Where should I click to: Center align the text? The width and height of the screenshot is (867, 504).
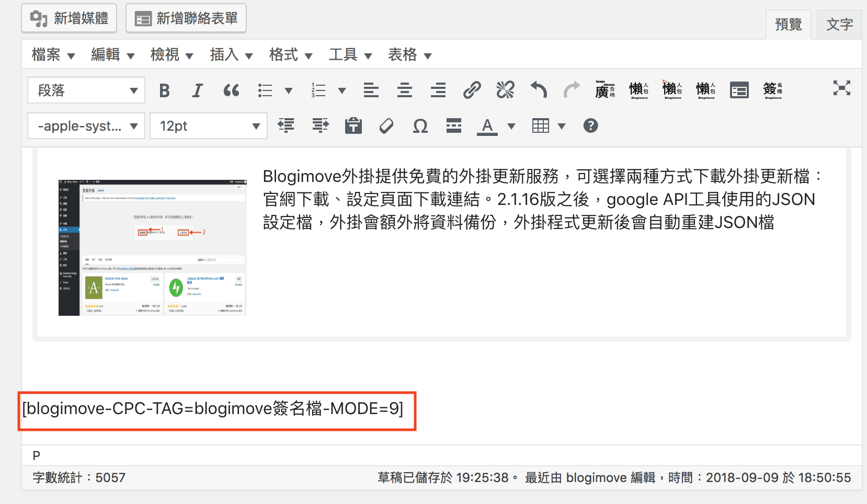[405, 90]
